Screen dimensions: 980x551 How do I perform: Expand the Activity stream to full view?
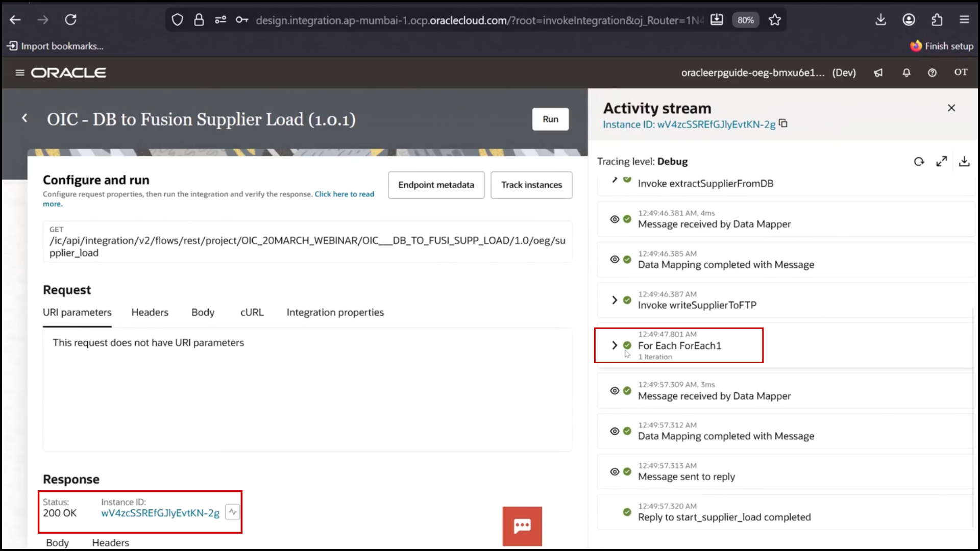(x=942, y=161)
